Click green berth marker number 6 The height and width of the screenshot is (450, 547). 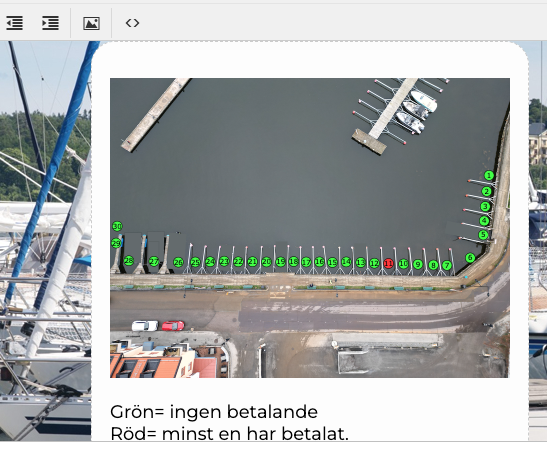click(470, 258)
